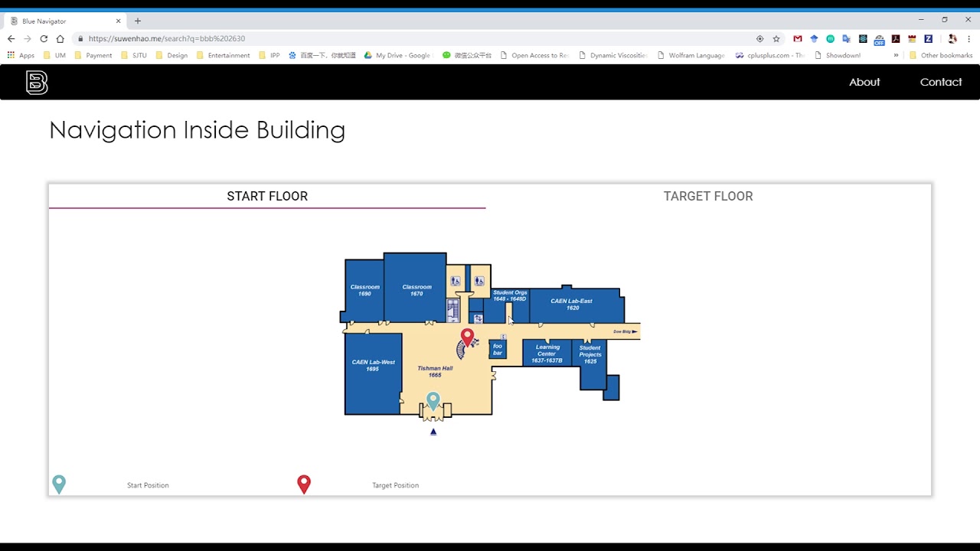Image resolution: width=980 pixels, height=551 pixels.
Task: Click the red target pin on map
Action: pyautogui.click(x=467, y=337)
